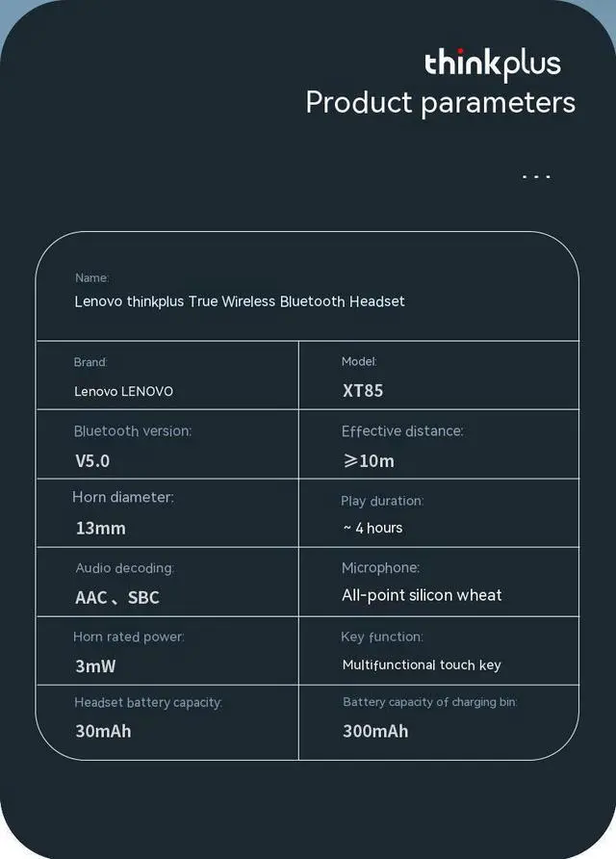616x859 pixels.
Task: Click the Key function: label
Action: tap(382, 638)
